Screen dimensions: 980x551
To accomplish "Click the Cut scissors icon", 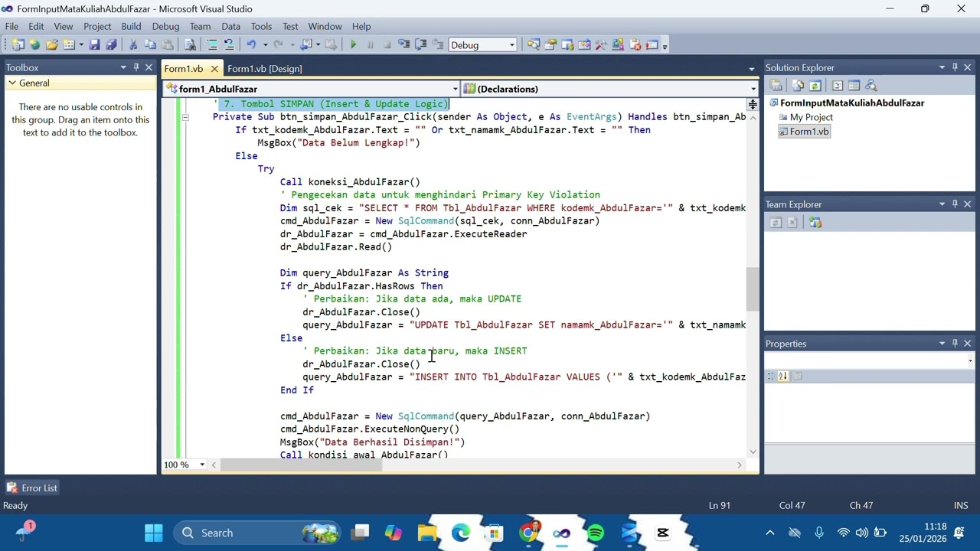I will pos(133,45).
